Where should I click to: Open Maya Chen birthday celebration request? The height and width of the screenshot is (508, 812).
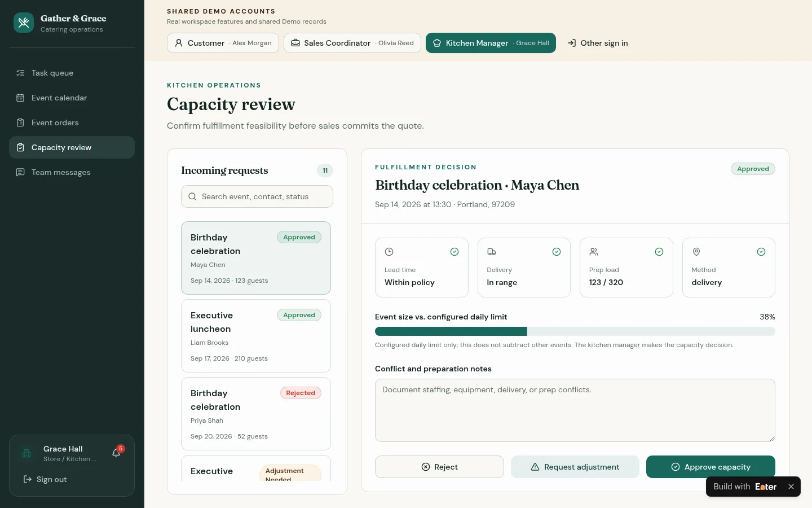(256, 258)
